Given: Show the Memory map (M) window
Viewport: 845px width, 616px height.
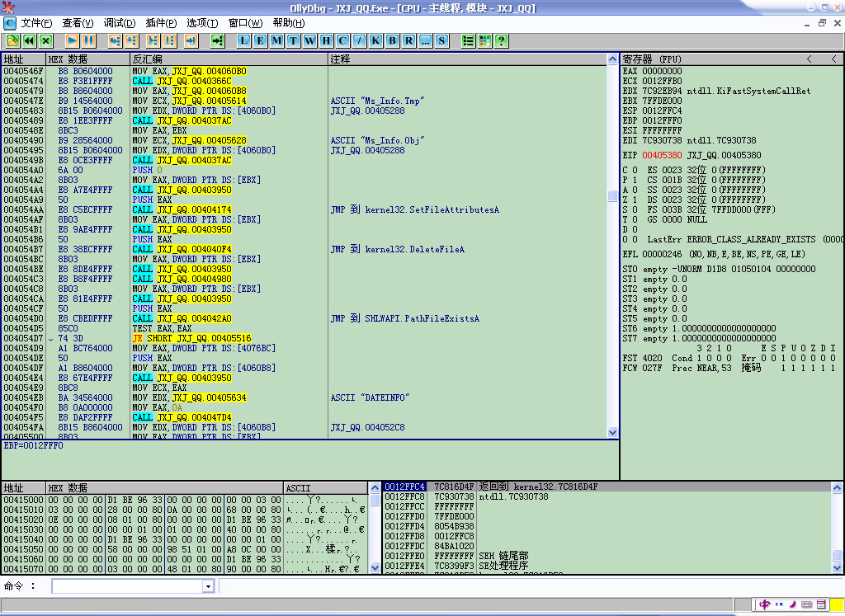Looking at the screenshot, I should coord(277,40).
